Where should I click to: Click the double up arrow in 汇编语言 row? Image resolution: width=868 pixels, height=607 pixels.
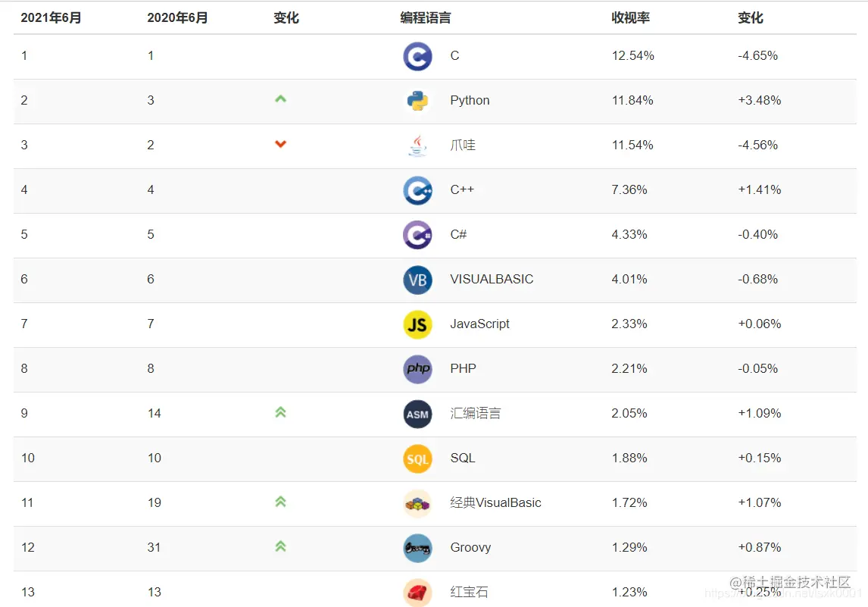point(281,412)
